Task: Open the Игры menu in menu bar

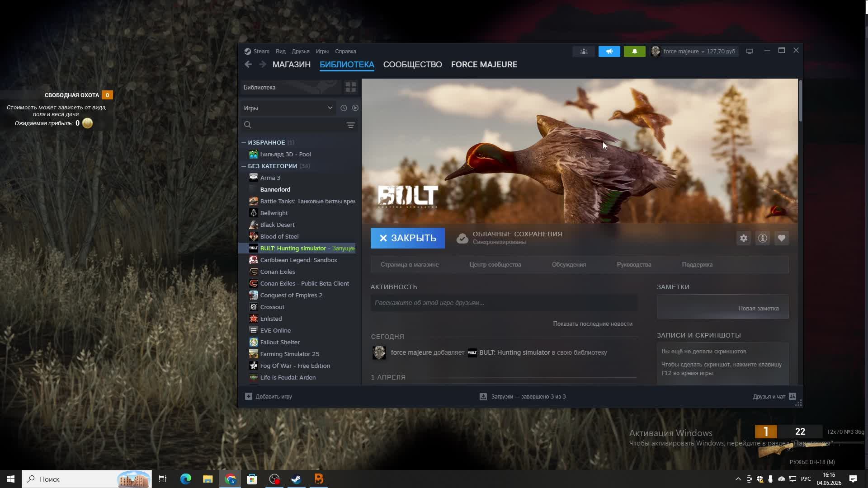Action: (322, 52)
